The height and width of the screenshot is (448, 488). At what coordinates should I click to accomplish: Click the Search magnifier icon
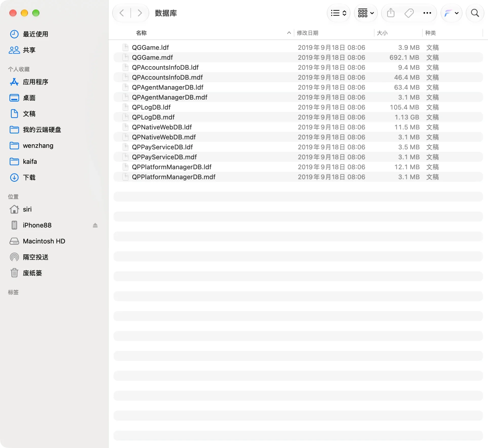tap(475, 13)
